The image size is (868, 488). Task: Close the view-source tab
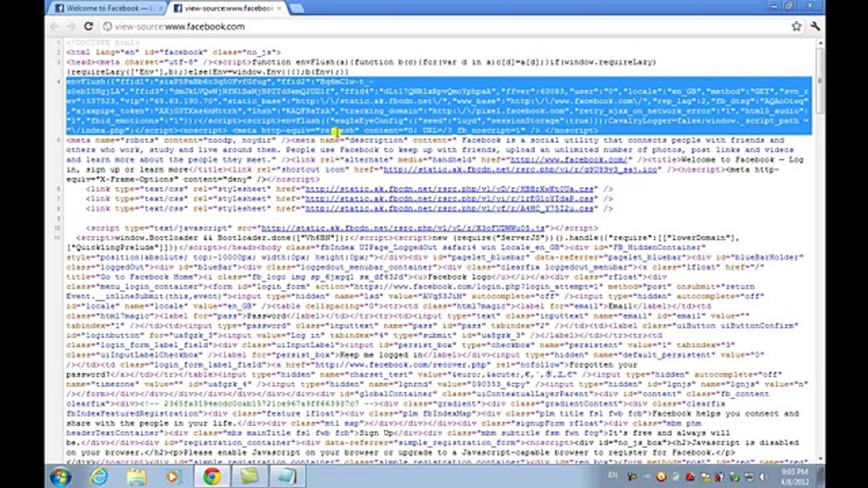coord(279,8)
